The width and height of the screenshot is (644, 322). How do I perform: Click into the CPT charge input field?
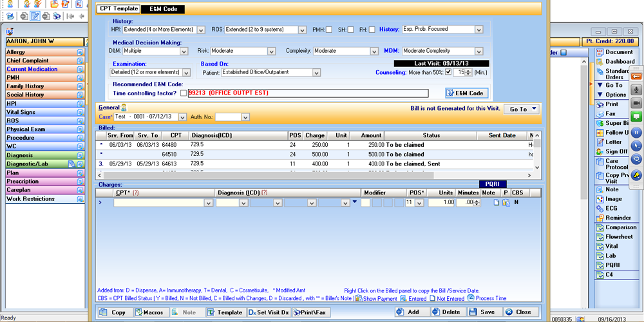coord(159,203)
